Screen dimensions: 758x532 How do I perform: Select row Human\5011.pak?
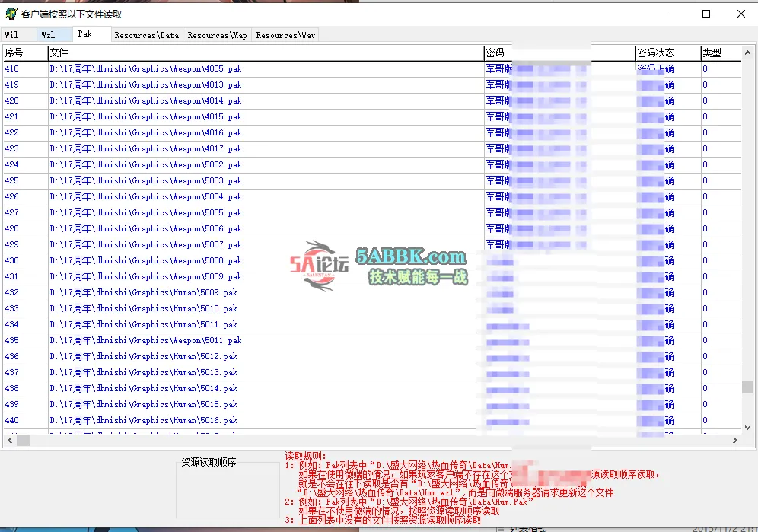(x=372, y=324)
